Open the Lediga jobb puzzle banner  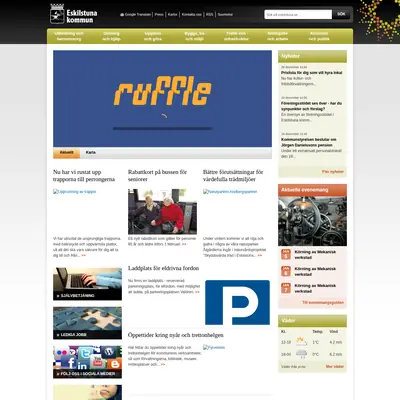click(x=87, y=323)
